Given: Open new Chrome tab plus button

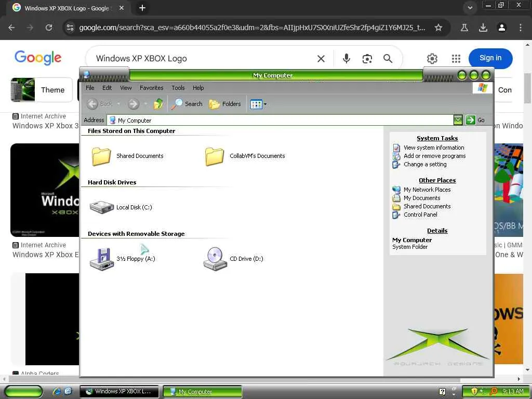Looking at the screenshot, I should (x=142, y=8).
